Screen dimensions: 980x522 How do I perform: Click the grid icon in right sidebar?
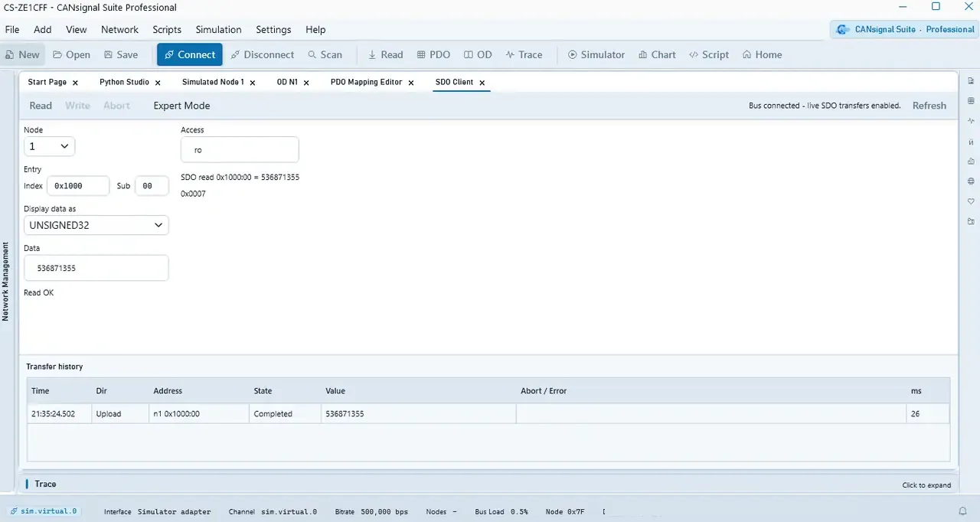(x=971, y=101)
